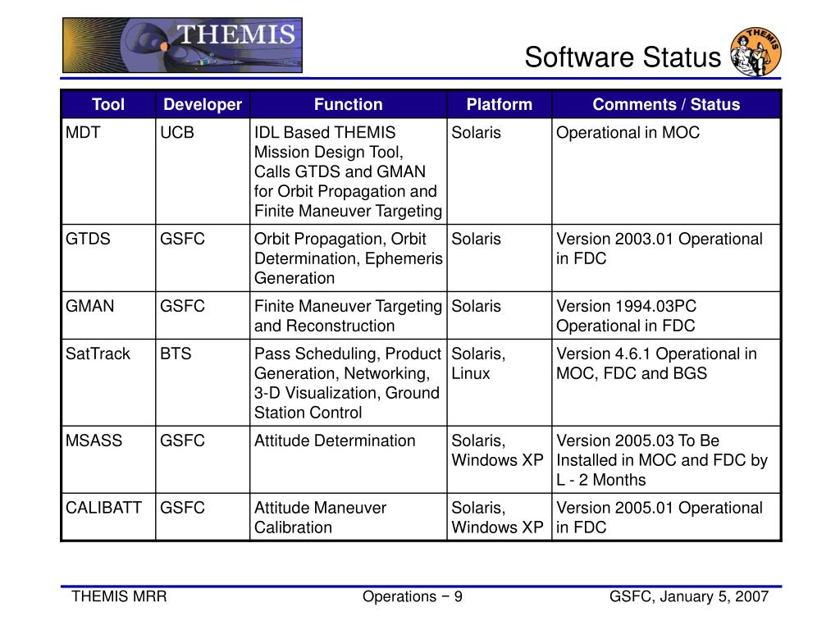Click the 'Pass Scheduling, Product Generation' function cell
The width and height of the screenshot is (840, 630).
point(348,382)
